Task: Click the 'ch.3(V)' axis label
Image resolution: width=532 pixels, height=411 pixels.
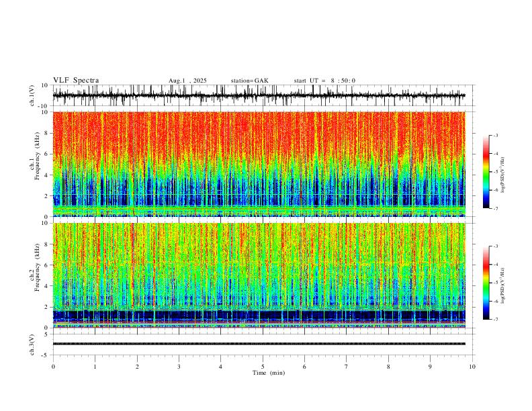Action: 32,345
